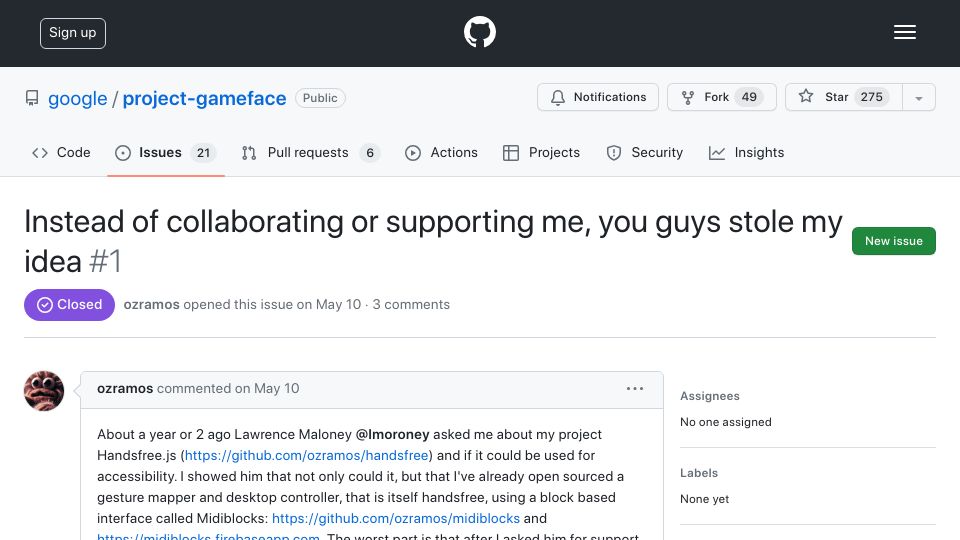Viewport: 960px width, 540px height.
Task: Click the Code tab angle-brackets icon
Action: click(40, 152)
